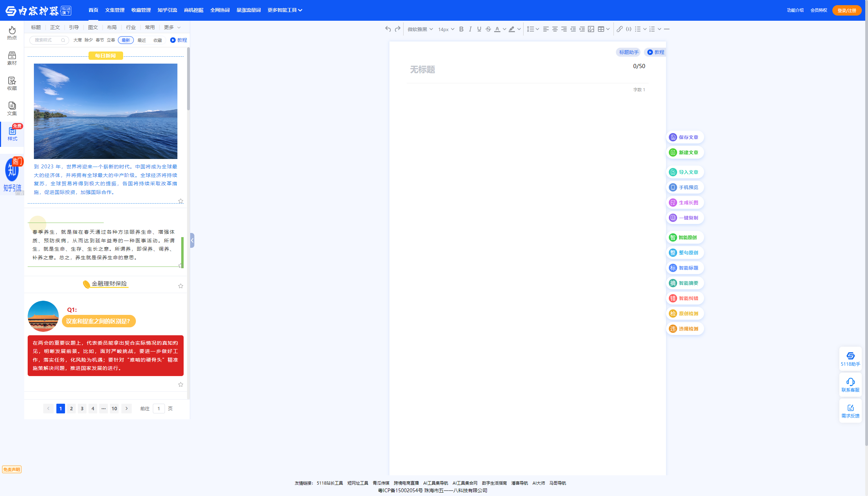868x496 pixels.
Task: Open the 知乎引流 navigation item
Action: click(167, 10)
